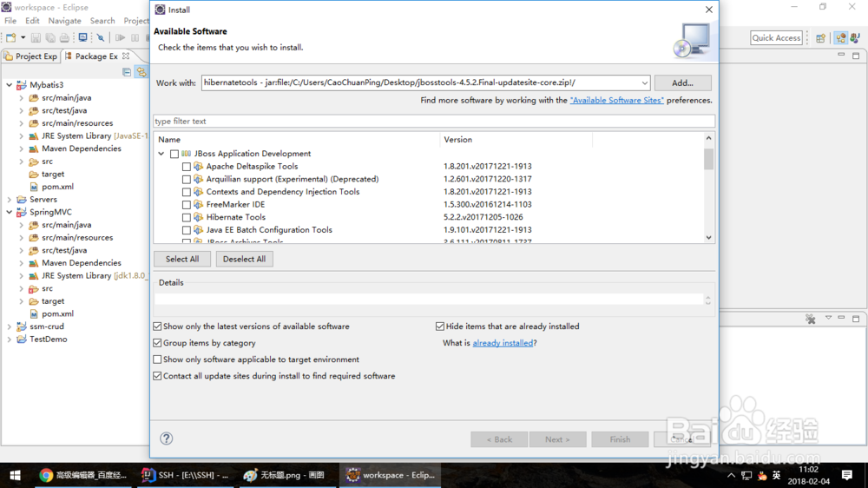Click the FreeMarker IDE feature icon
The image size is (868, 488).
[198, 204]
